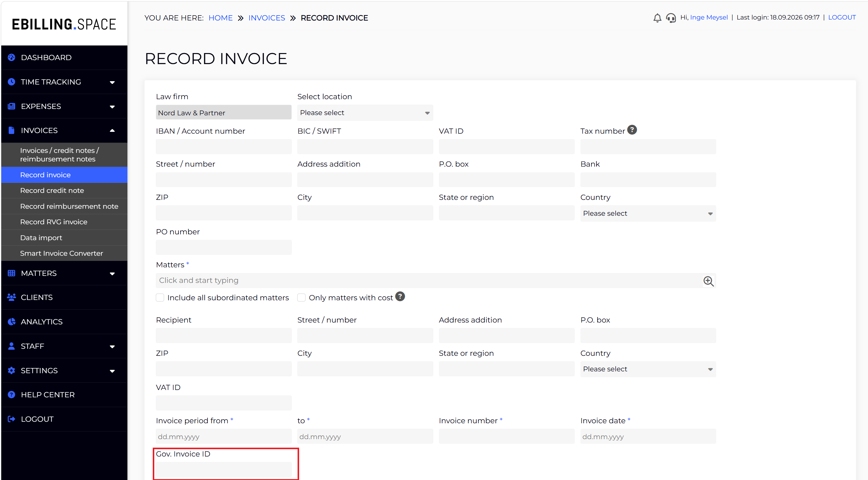868x480 pixels.
Task: Enable Include all subordinated matters checkbox
Action: [x=160, y=298]
